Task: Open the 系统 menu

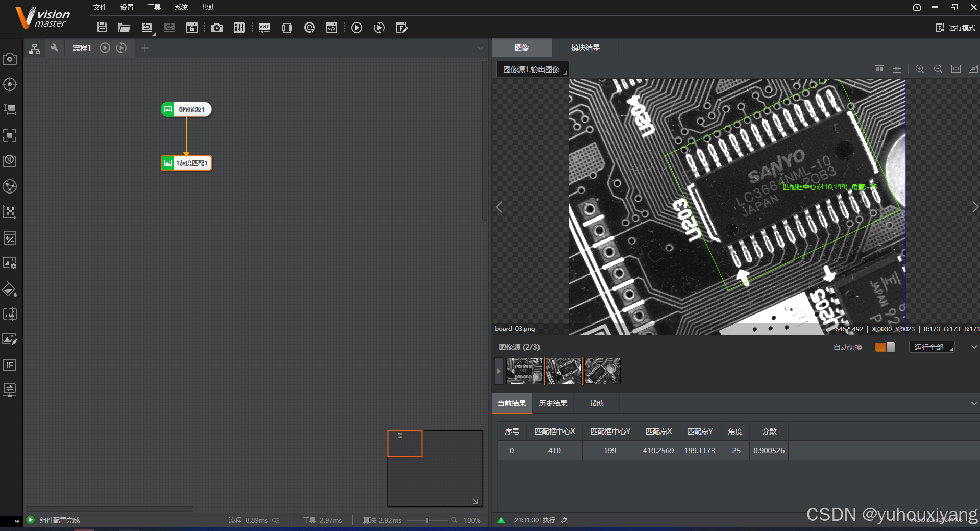Action: [x=181, y=7]
